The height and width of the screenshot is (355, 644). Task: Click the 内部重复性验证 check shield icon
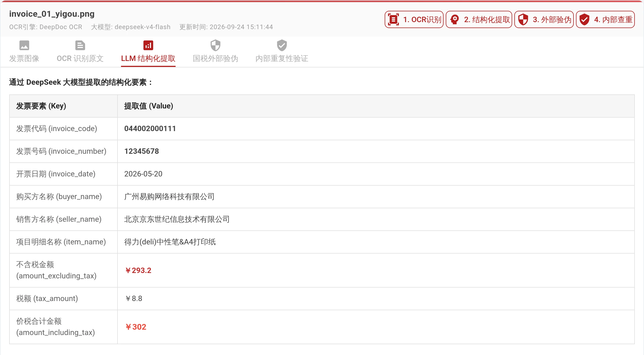point(282,45)
